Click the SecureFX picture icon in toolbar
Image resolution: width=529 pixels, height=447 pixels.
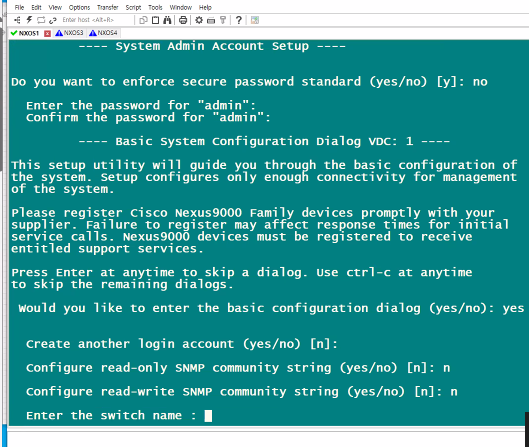point(255,20)
